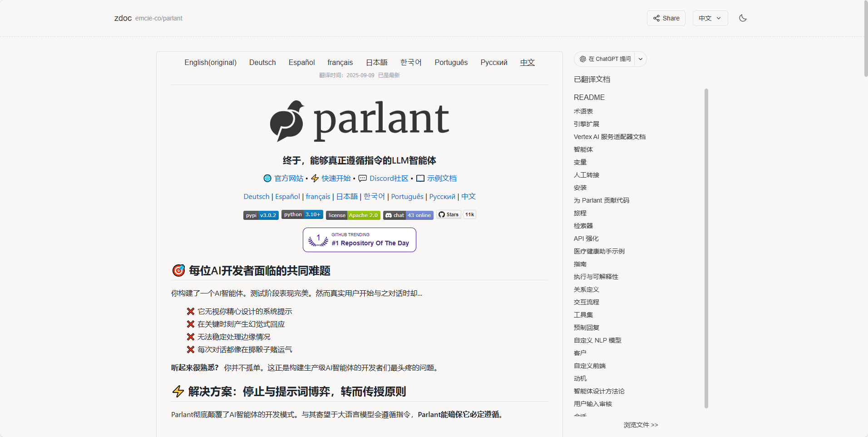Click the Discord icon on the chat 43 online badge

click(x=388, y=215)
